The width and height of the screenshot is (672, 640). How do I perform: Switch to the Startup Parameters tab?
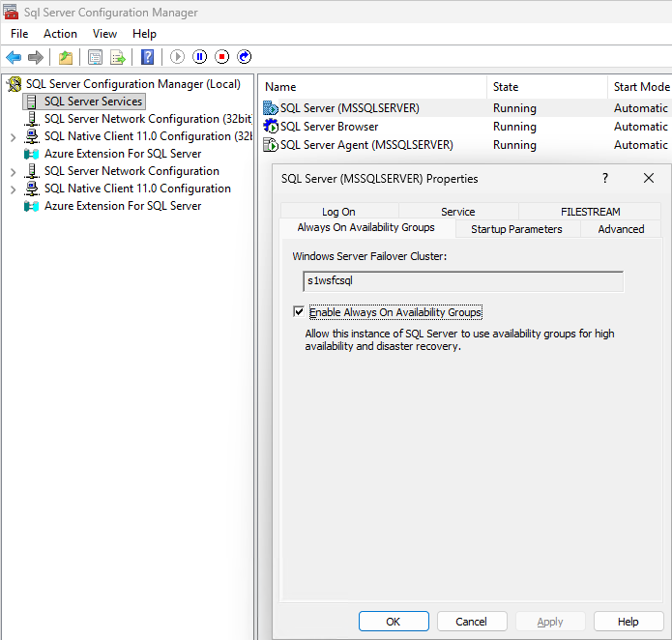(516, 229)
